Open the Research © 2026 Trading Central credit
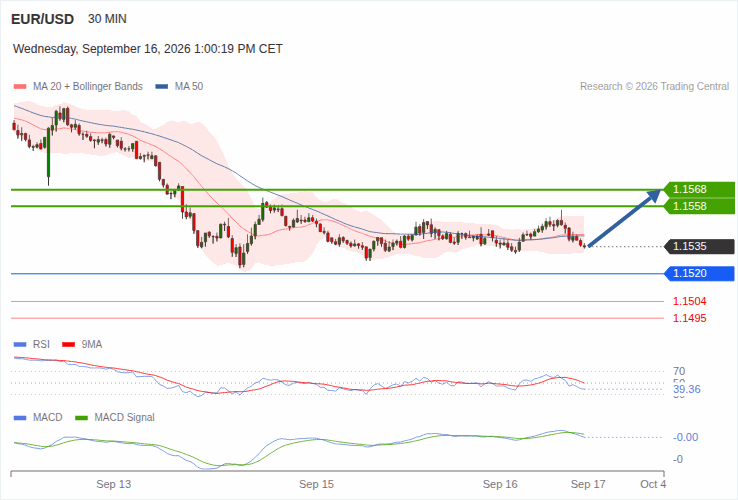Image resolution: width=738 pixels, height=500 pixels. point(654,87)
